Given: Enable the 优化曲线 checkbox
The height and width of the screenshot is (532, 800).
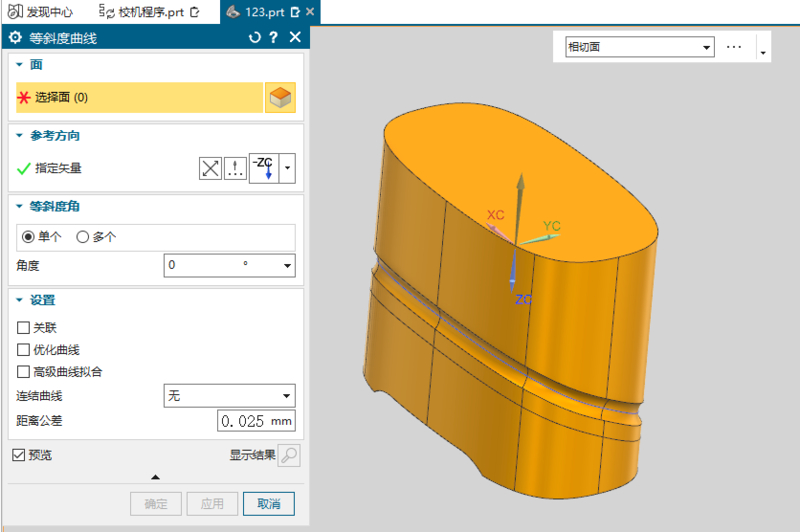Looking at the screenshot, I should [24, 349].
